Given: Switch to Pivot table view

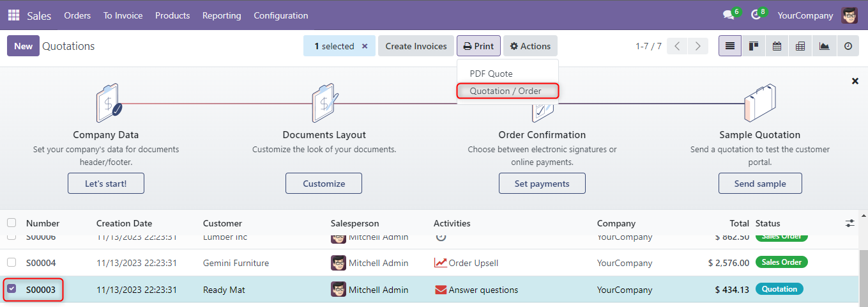Looking at the screenshot, I should coord(800,46).
